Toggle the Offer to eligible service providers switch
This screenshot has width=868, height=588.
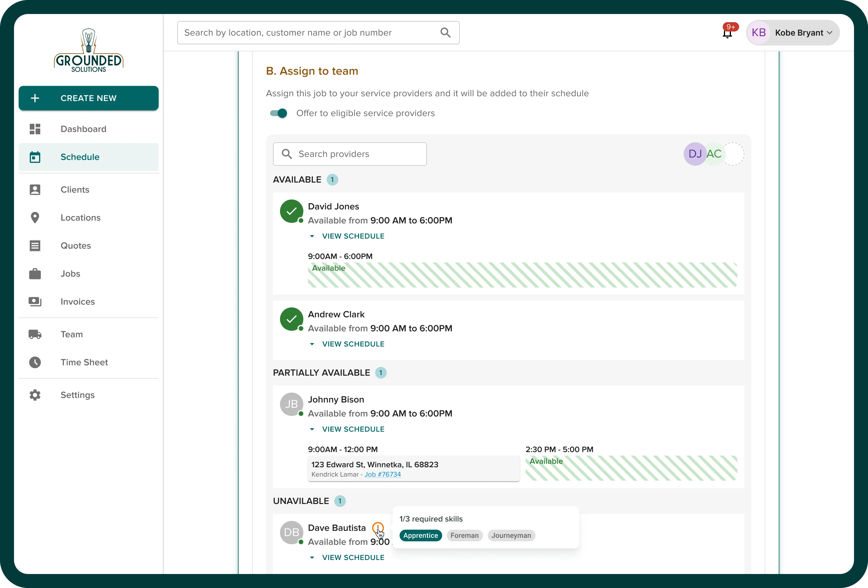pos(278,113)
